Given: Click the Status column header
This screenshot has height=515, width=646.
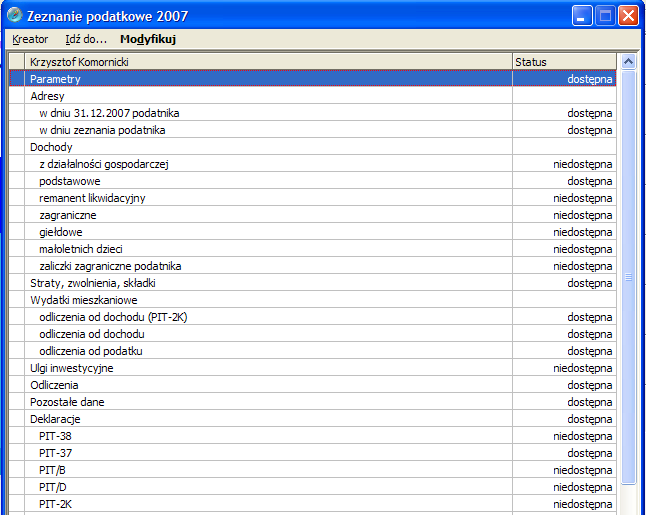Looking at the screenshot, I should (564, 62).
